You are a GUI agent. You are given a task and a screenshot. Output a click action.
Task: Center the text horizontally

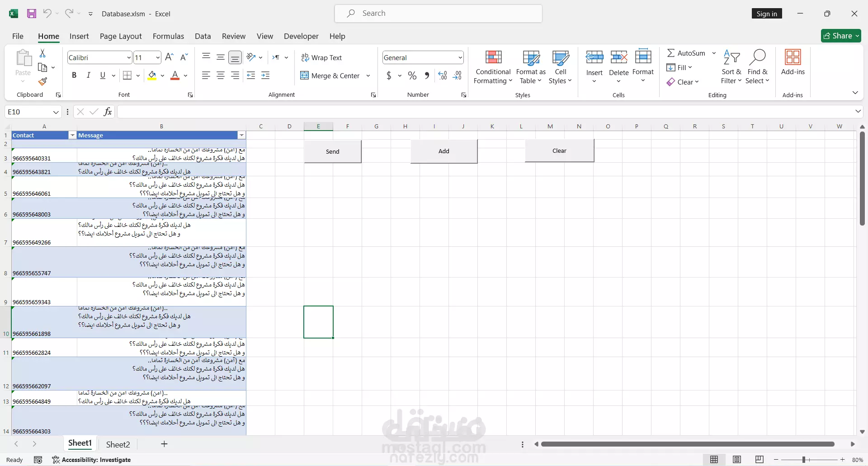coord(221,75)
